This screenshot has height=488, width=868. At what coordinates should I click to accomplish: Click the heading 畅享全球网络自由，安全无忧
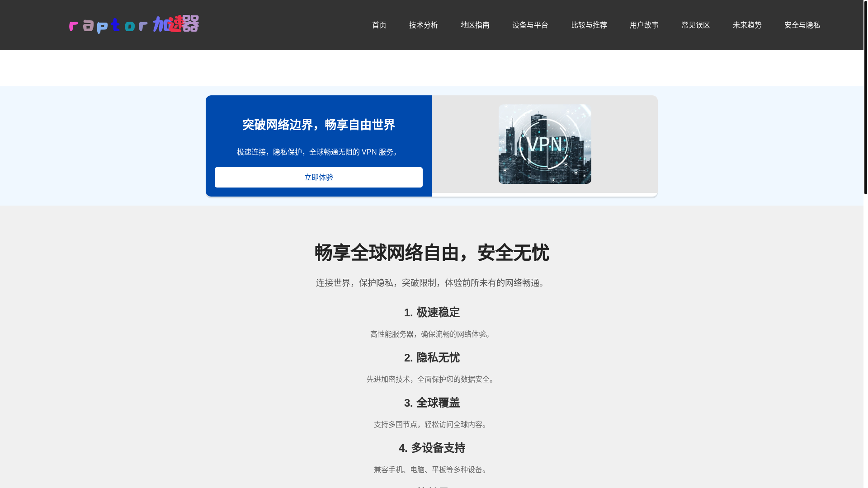click(432, 253)
